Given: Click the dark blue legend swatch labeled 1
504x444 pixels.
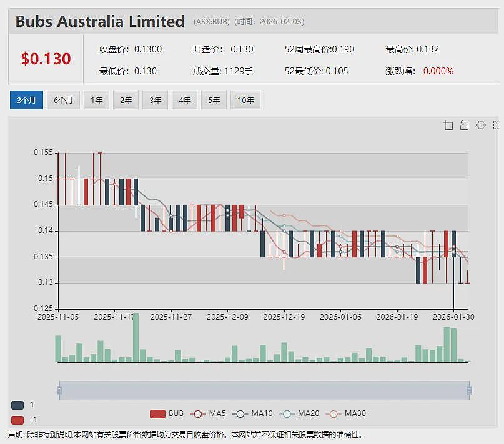Looking at the screenshot, I should [x=17, y=405].
